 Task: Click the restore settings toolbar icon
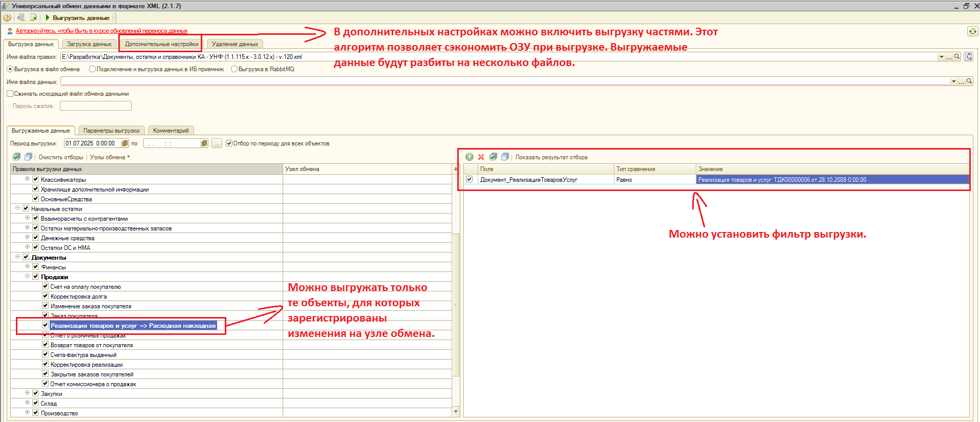[22, 17]
